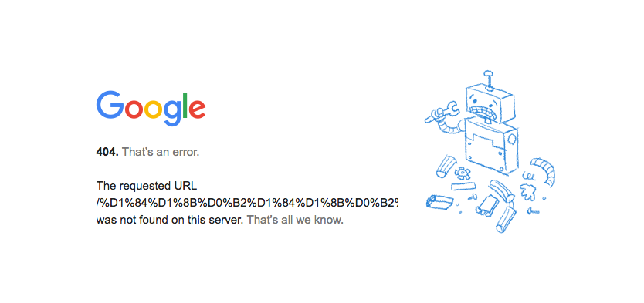Click the robot's box-shaped torso
644x303 pixels.
(492, 145)
